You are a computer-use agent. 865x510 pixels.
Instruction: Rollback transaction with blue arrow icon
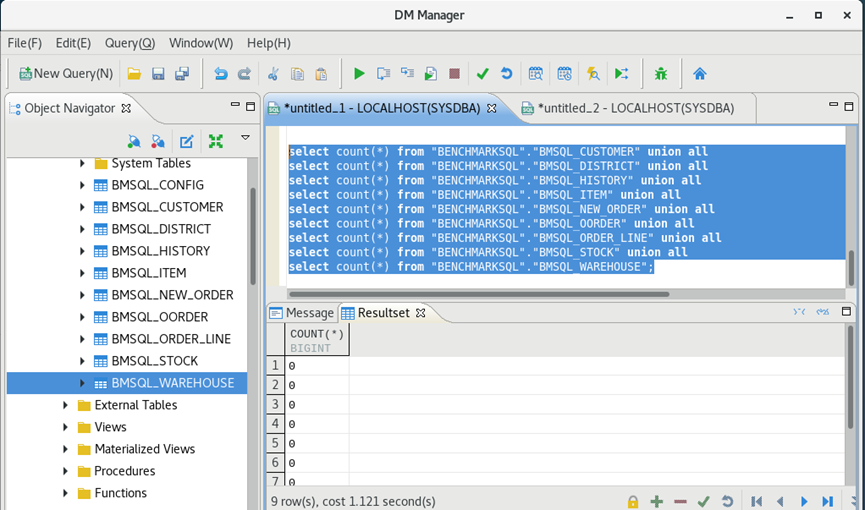point(506,73)
